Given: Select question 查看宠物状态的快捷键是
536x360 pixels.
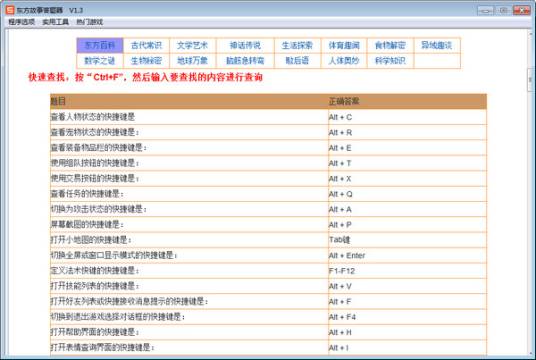Looking at the screenshot, I should 189,133.
